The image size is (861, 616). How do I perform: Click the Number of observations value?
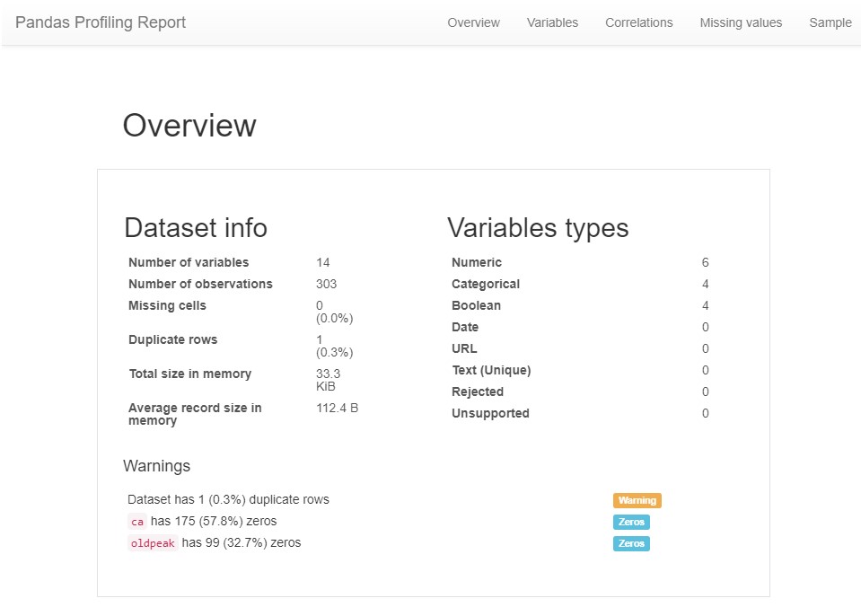click(x=324, y=284)
